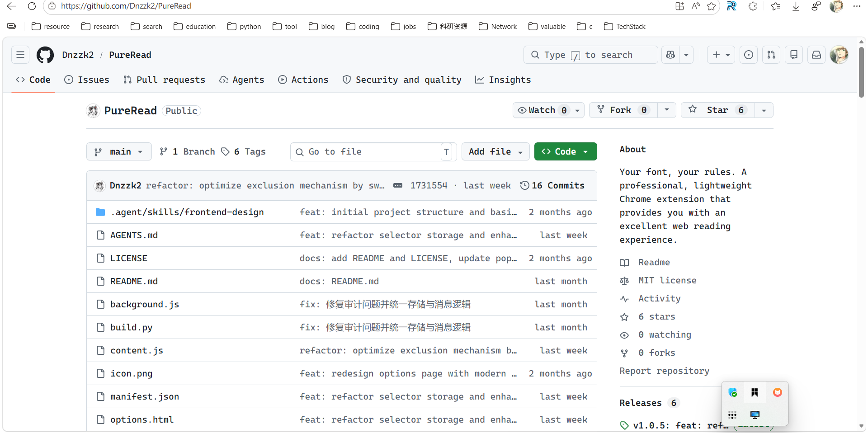
Task: Open the notifications inbox icon
Action: 816,55
